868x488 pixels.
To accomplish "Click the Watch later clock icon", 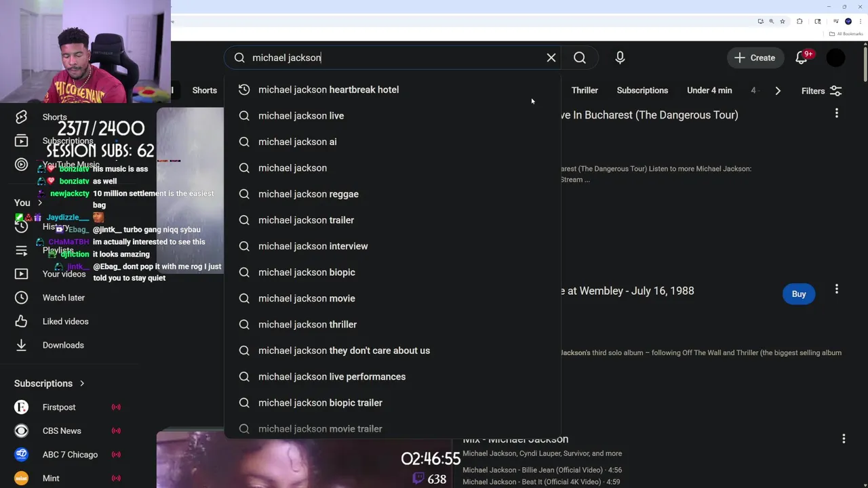I will [22, 298].
